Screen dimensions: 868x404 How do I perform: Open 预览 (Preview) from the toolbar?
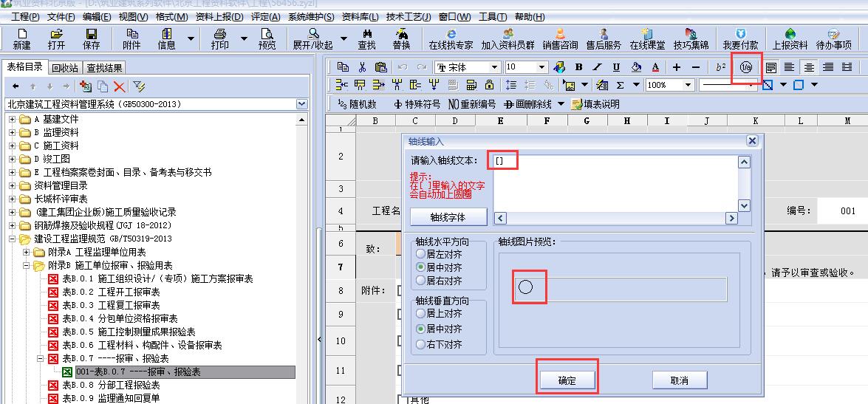click(x=267, y=38)
